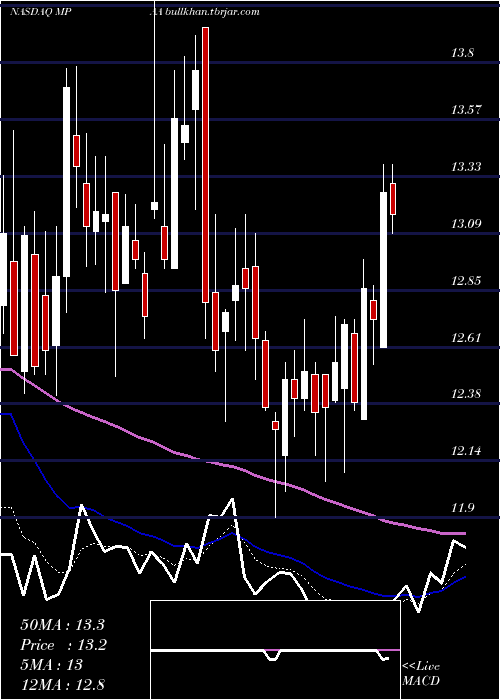
Task: Click the Price : 13.2 readout
Action: (63, 645)
